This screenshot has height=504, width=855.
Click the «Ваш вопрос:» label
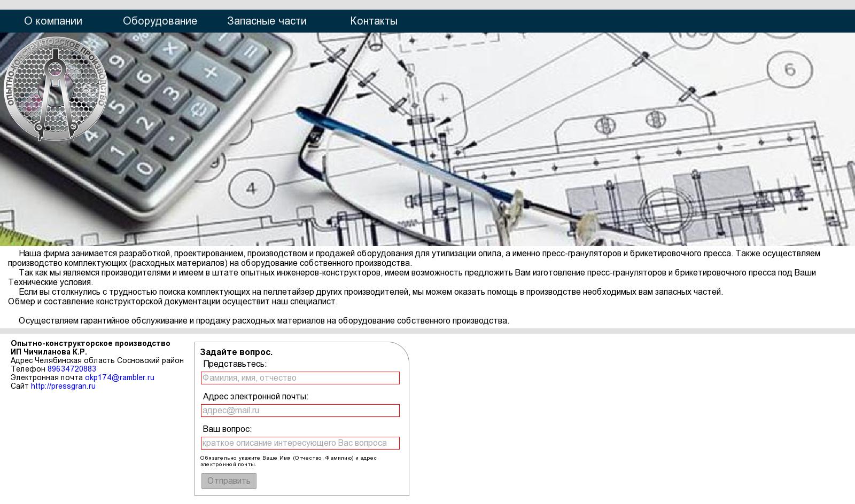(x=227, y=429)
